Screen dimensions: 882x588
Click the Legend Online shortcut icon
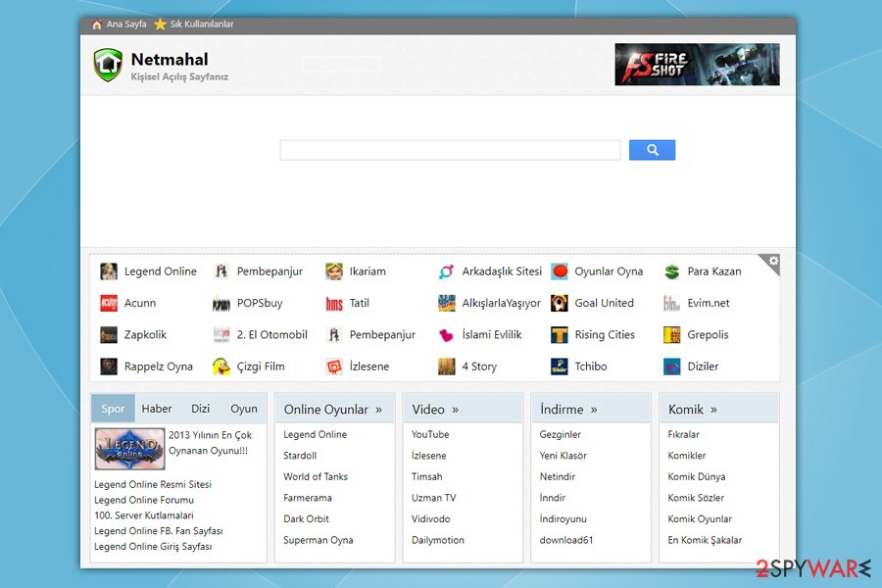coord(109,271)
